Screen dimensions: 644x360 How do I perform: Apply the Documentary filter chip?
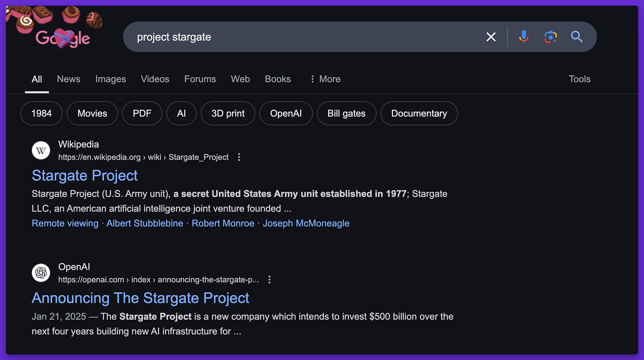click(419, 113)
